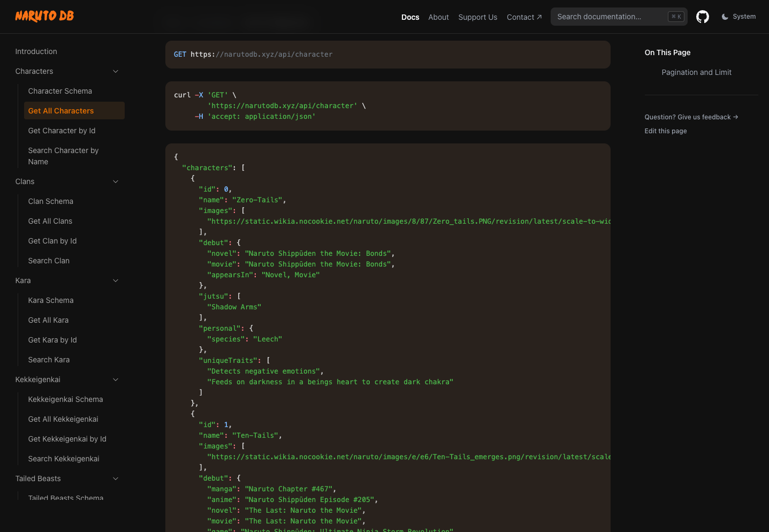Click the On This Page heading
The width and height of the screenshot is (769, 532).
667,52
